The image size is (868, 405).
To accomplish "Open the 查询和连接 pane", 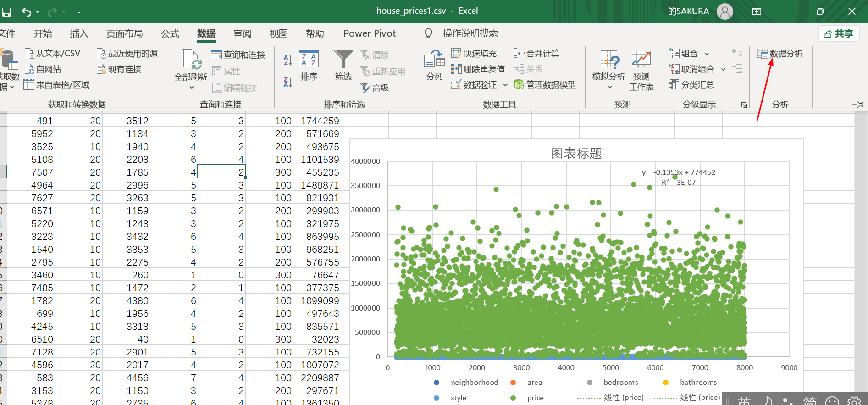I will [x=238, y=55].
